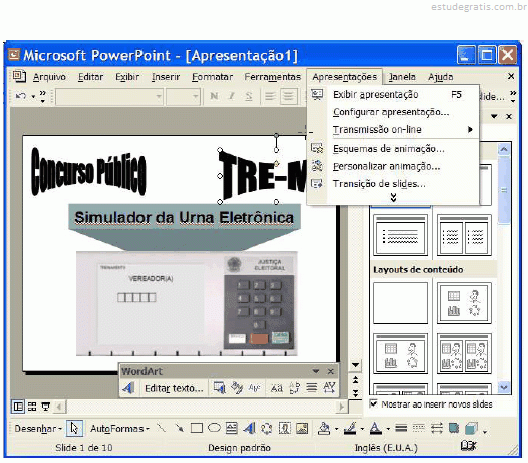Click the Insert Clip Art icon
The image size is (528, 463).
[x=285, y=428]
